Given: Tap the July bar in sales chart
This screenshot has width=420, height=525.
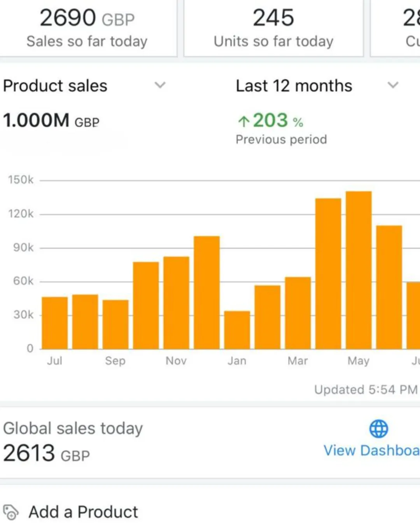Looking at the screenshot, I should coord(55,323).
